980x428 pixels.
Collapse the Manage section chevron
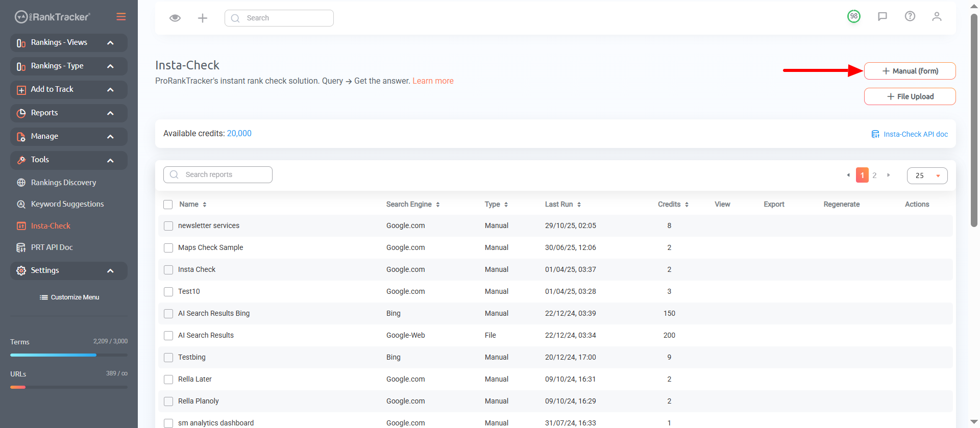click(110, 137)
